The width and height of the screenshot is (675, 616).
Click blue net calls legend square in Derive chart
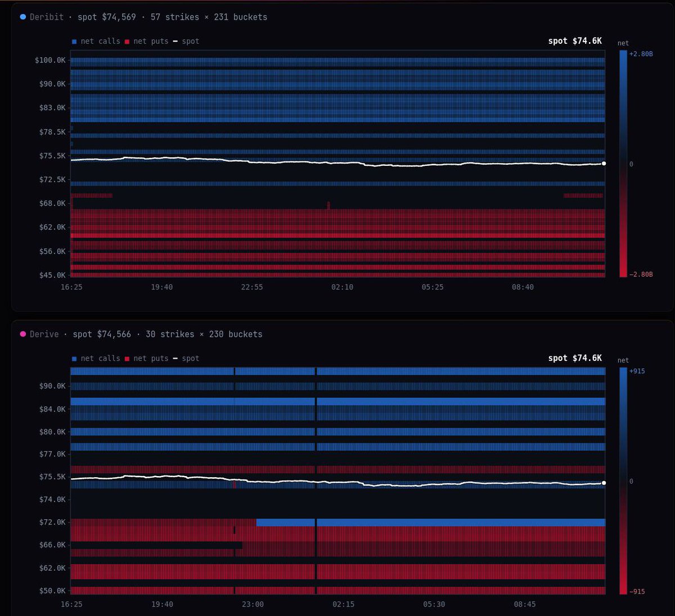[x=74, y=359]
